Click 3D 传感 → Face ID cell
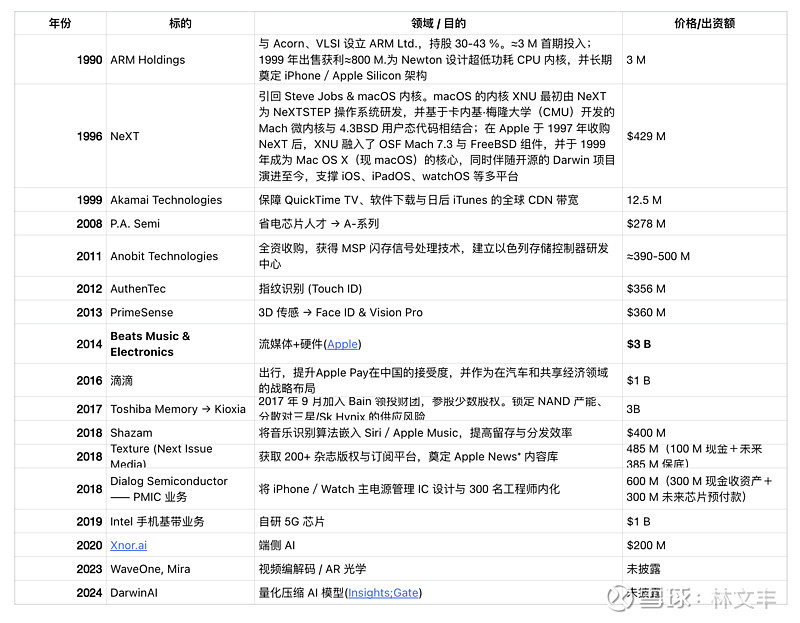The width and height of the screenshot is (800, 623). (438, 312)
